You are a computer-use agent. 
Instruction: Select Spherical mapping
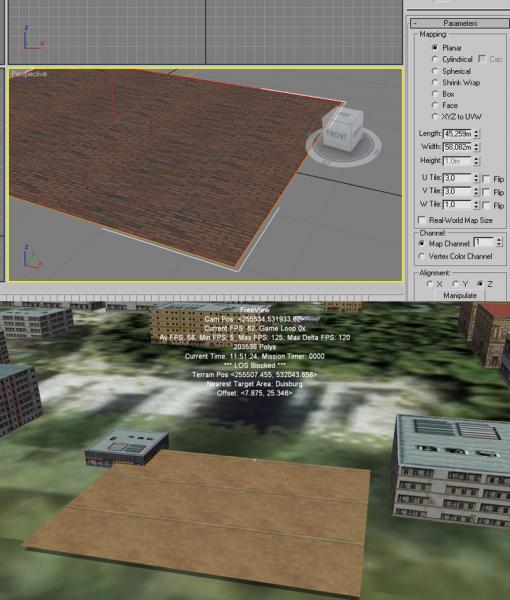pyautogui.click(x=435, y=71)
